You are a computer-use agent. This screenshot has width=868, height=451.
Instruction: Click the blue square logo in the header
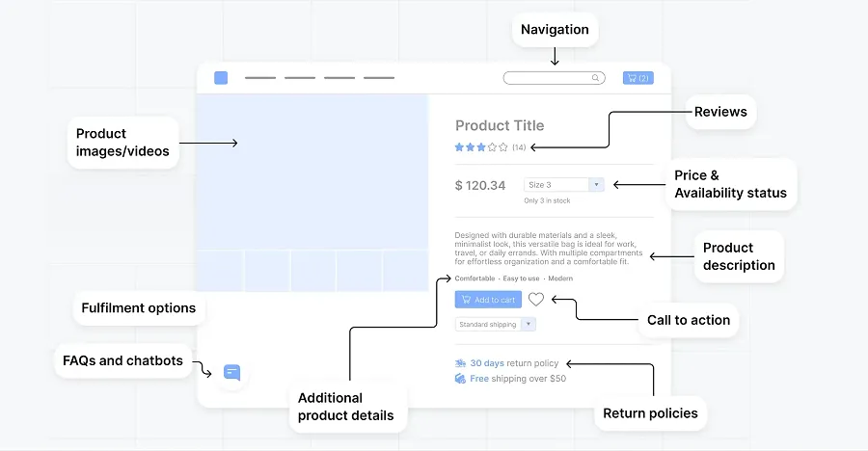[221, 78]
